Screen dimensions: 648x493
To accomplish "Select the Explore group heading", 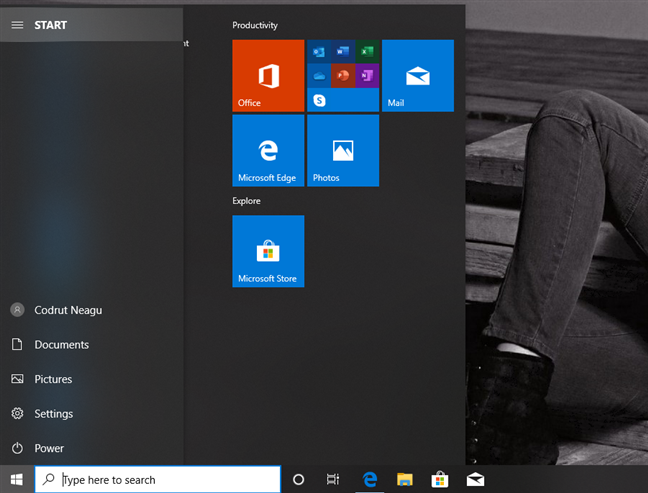I will [246, 201].
